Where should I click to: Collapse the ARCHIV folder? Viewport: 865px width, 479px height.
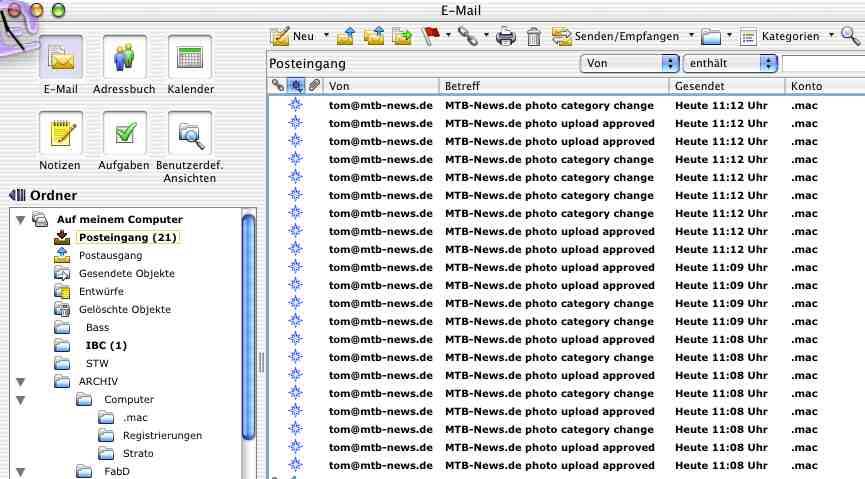[20, 381]
